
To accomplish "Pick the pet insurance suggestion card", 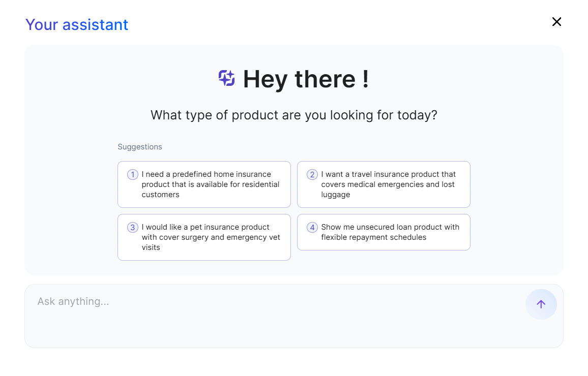I will [204, 237].
